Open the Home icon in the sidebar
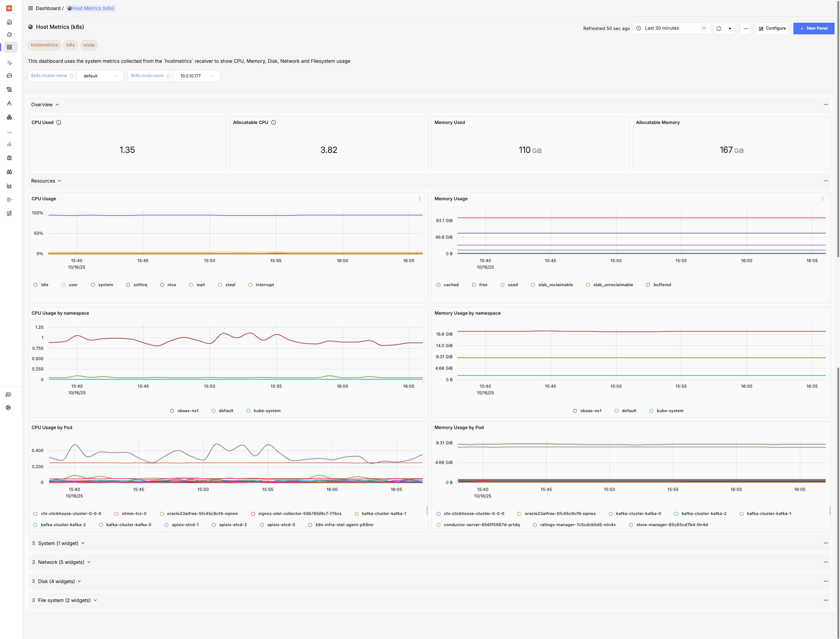 point(9,22)
